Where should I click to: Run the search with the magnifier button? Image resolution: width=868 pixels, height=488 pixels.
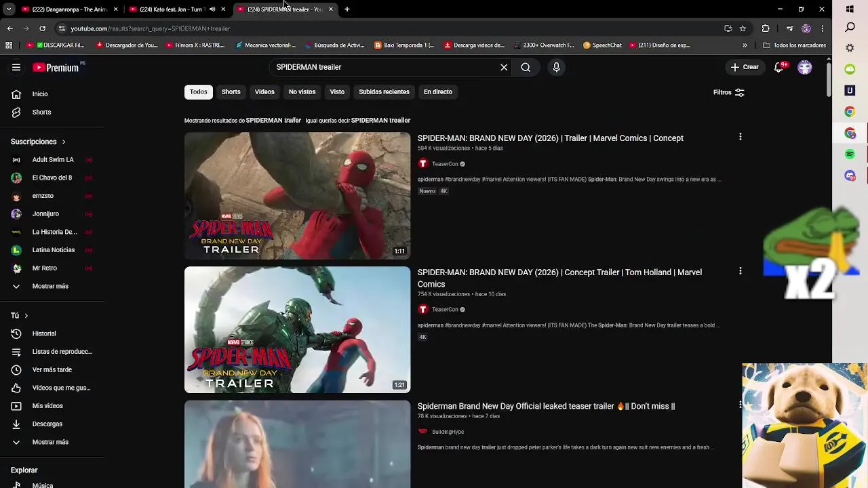(526, 67)
